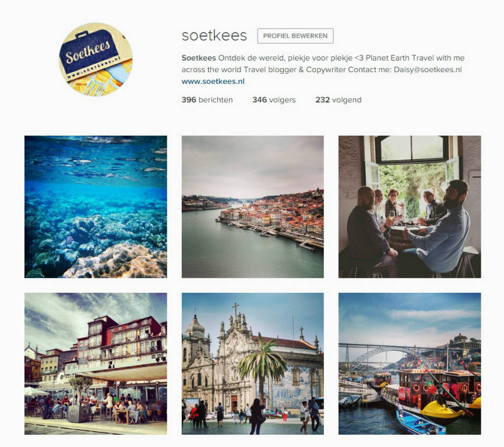Click the Daisy@soetkees.nl email text
The image size is (504, 447).
(428, 70)
